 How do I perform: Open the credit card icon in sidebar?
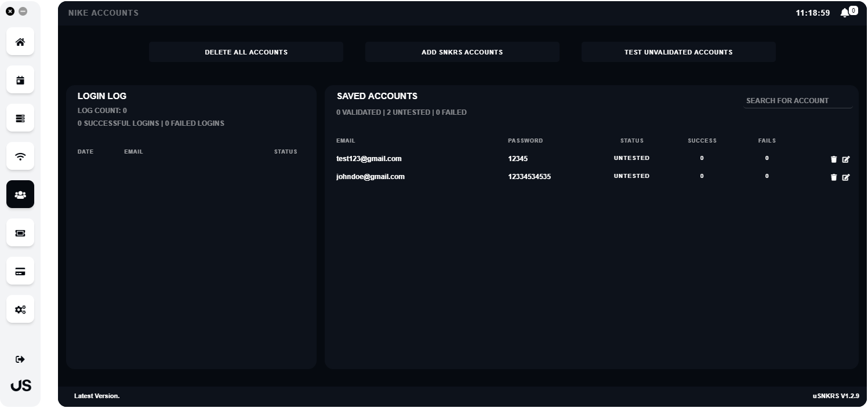coord(20,271)
